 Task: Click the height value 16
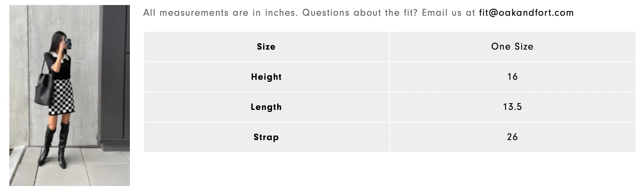click(x=512, y=77)
